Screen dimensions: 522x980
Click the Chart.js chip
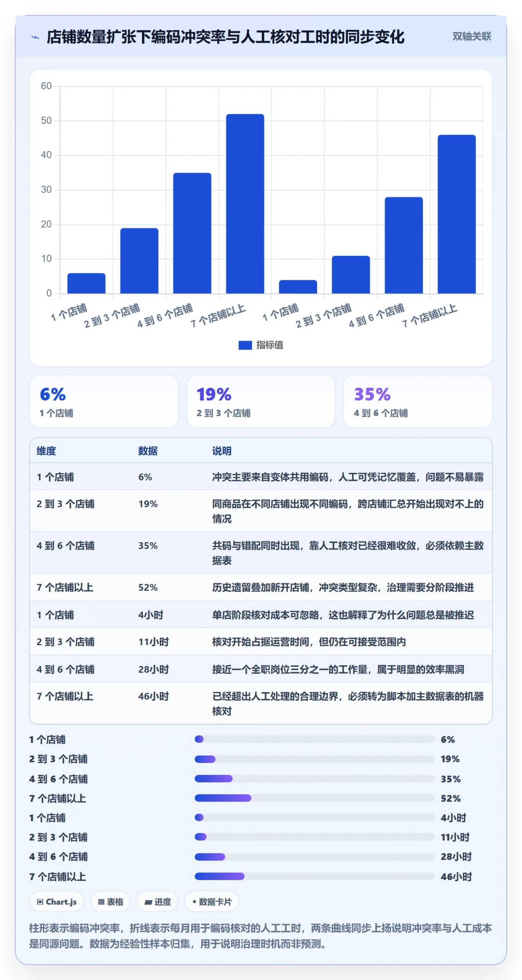57,902
